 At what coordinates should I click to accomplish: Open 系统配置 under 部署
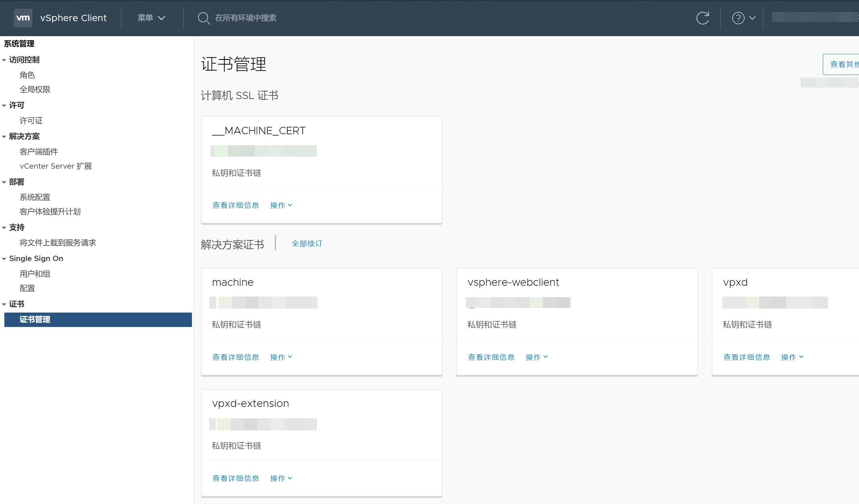(x=35, y=197)
